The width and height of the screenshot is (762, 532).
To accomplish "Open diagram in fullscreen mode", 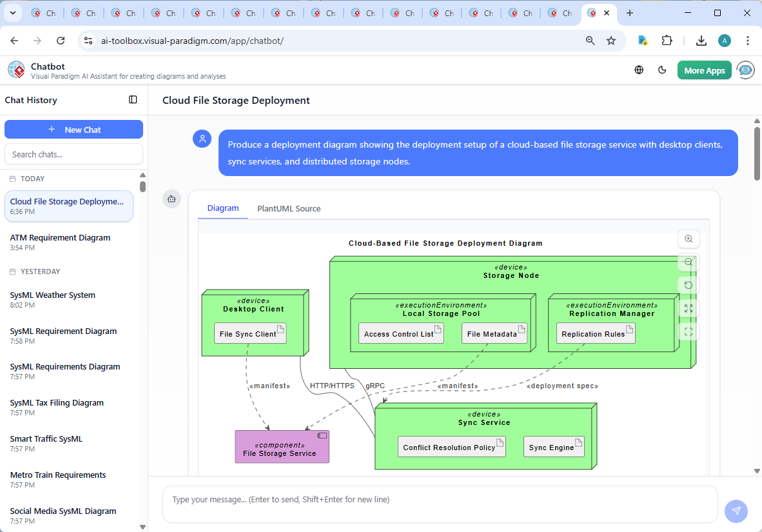I will click(689, 332).
